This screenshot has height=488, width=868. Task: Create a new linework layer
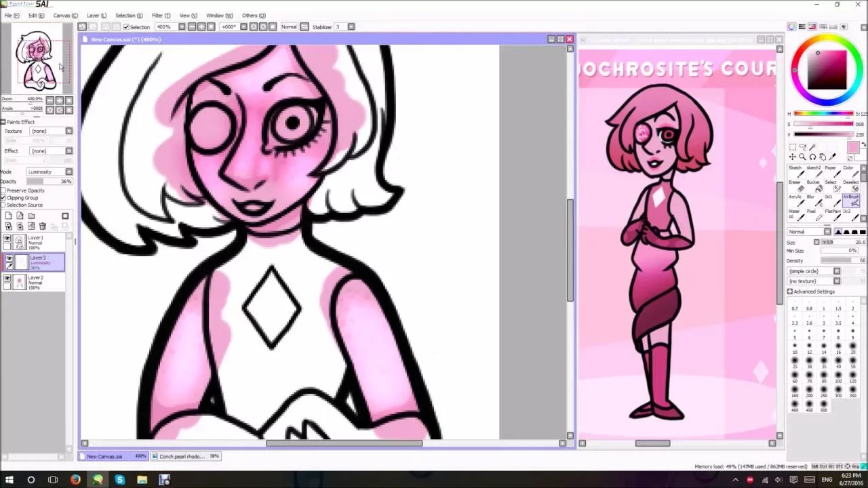(x=20, y=216)
